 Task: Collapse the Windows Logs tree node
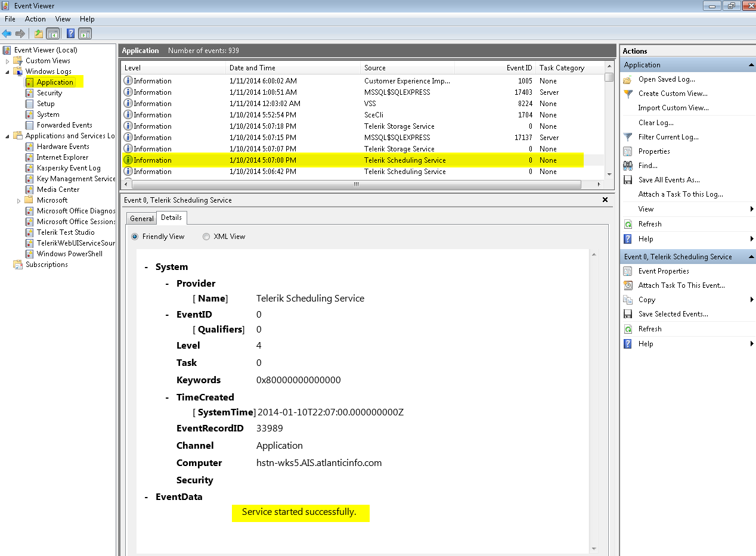coord(7,72)
